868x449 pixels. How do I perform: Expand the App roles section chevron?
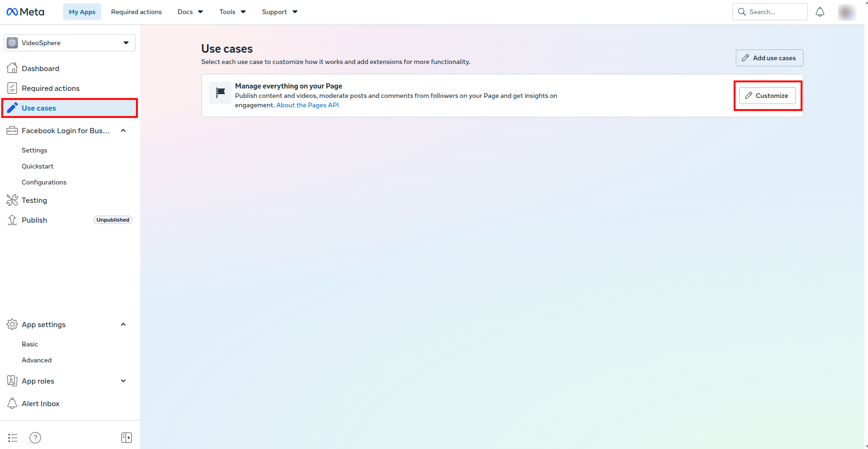pyautogui.click(x=123, y=381)
